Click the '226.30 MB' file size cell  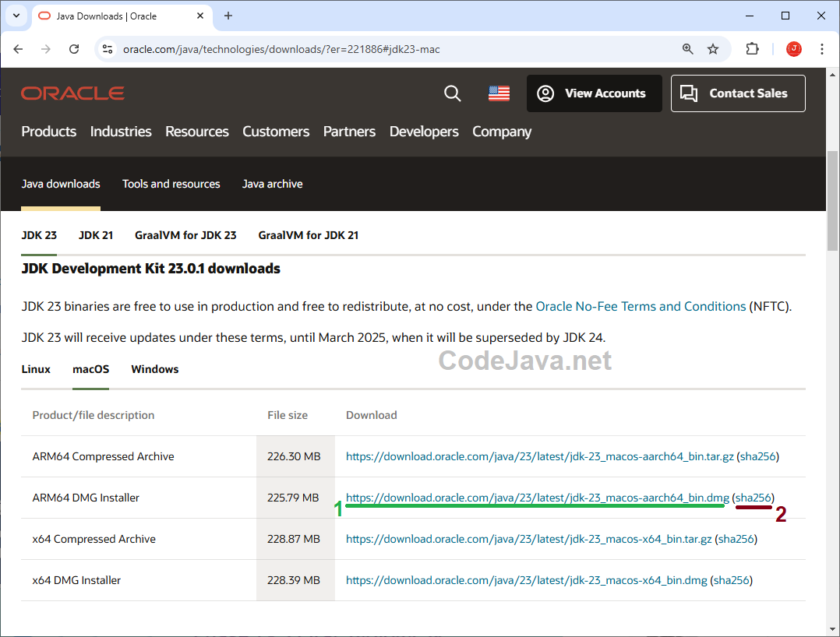(296, 456)
